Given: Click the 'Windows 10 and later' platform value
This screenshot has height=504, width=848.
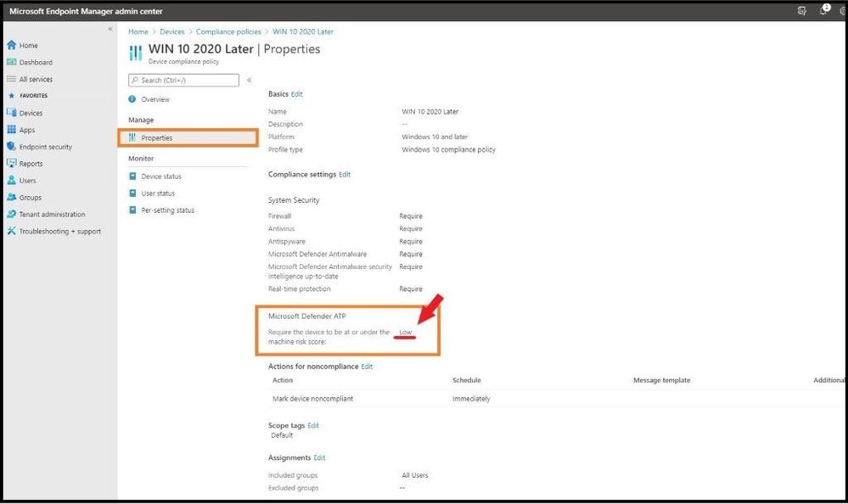Looking at the screenshot, I should (435, 137).
